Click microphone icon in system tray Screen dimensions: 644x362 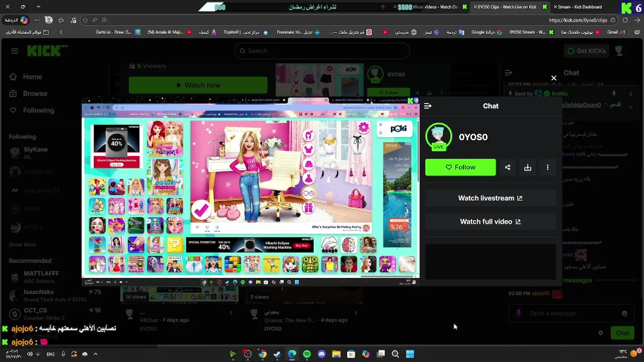click(x=63, y=354)
